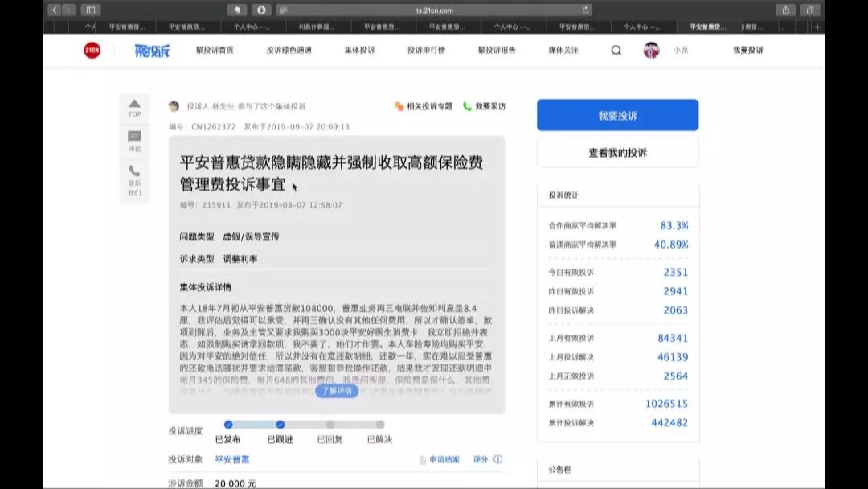Open the 投诉绿色通道 navigation item
This screenshot has width=868, height=489.
(x=289, y=51)
